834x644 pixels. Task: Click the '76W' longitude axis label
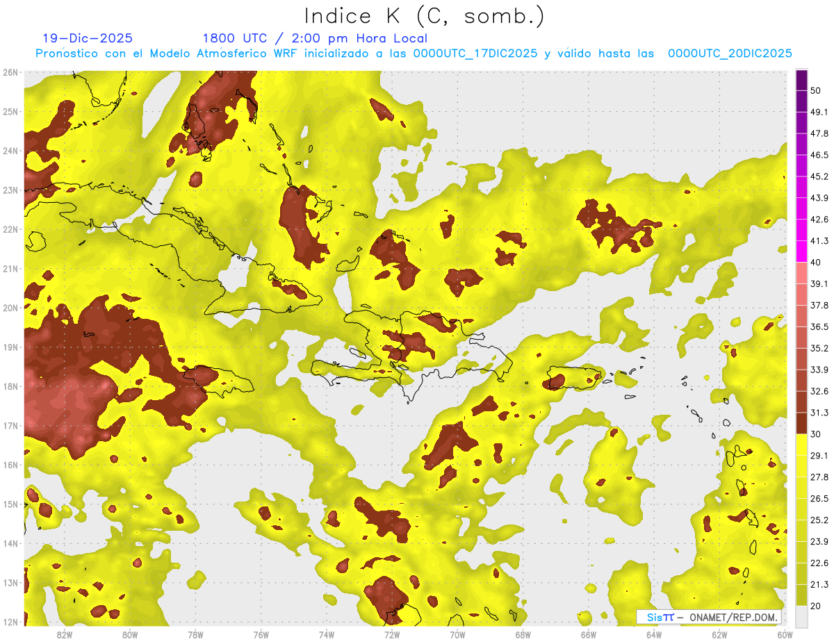[261, 635]
